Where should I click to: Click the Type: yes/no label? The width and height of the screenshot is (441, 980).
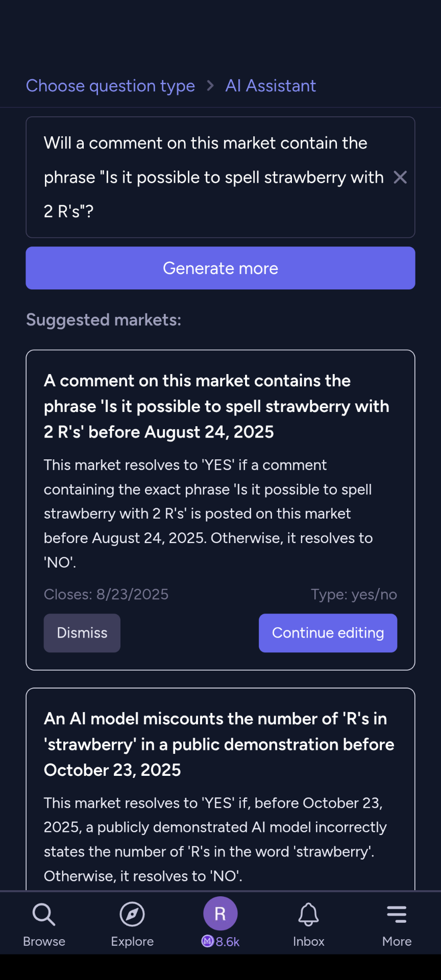click(x=354, y=594)
